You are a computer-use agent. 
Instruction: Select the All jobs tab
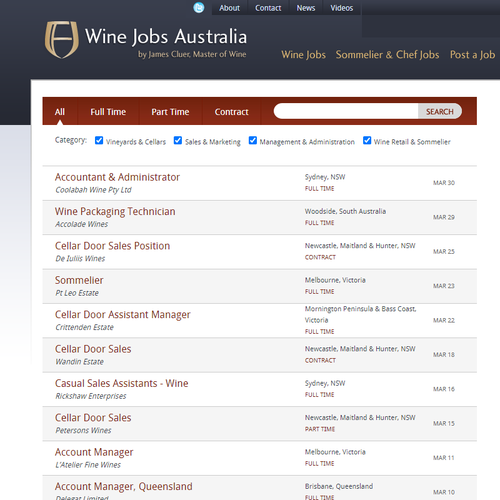coord(60,112)
